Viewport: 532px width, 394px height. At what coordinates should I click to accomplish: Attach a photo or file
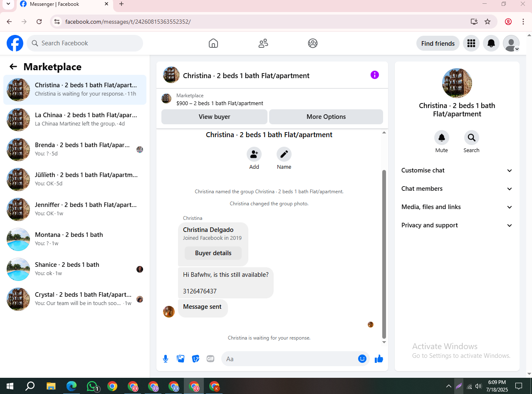(181, 359)
